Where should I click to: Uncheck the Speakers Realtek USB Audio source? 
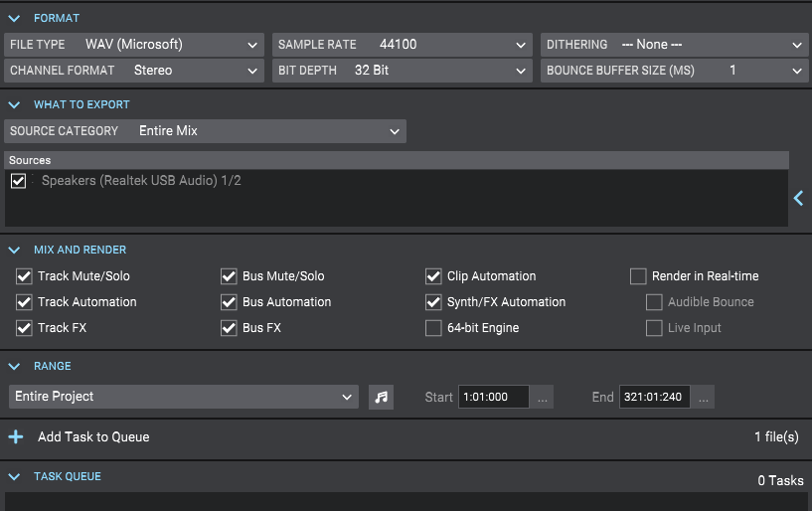[18, 181]
